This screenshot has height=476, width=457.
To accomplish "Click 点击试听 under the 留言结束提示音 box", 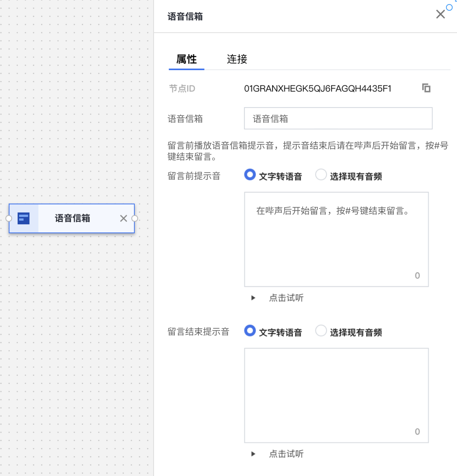I will (x=286, y=454).
